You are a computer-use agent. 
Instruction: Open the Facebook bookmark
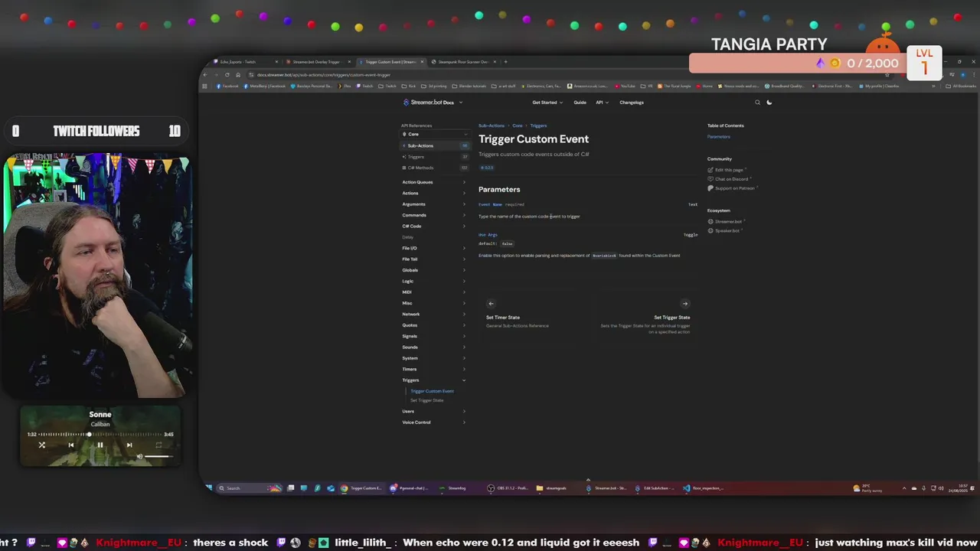(228, 86)
